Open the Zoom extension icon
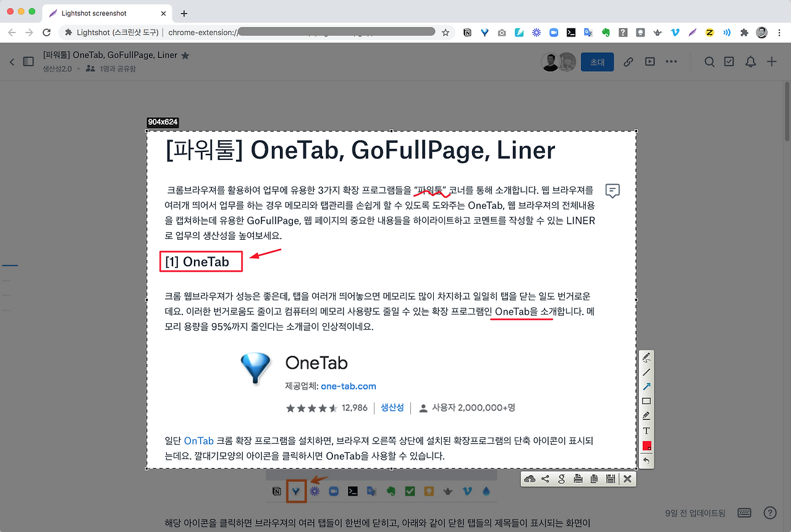This screenshot has width=791, height=532. 554,32
